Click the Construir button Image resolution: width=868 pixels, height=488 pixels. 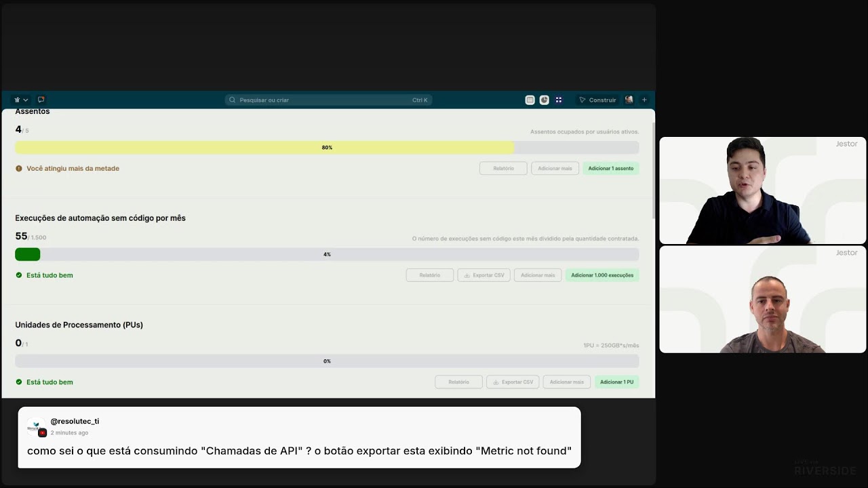[597, 100]
